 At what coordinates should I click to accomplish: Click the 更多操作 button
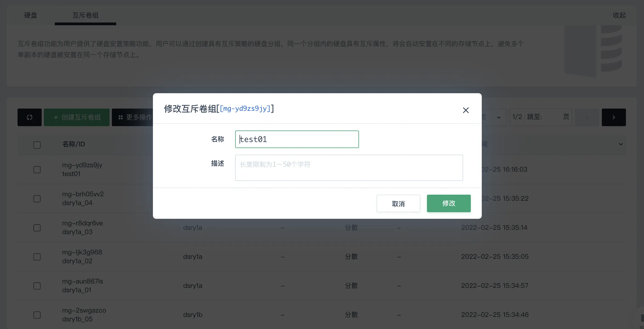coord(133,117)
